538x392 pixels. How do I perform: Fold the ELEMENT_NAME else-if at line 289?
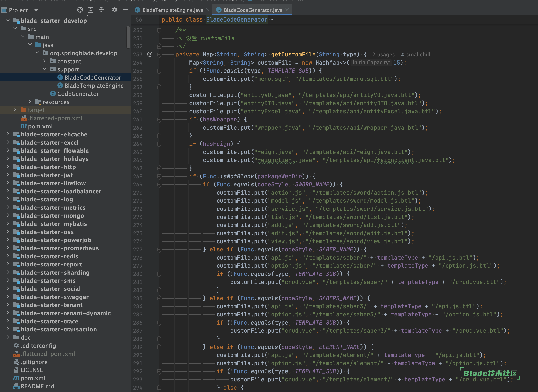[x=159, y=347]
